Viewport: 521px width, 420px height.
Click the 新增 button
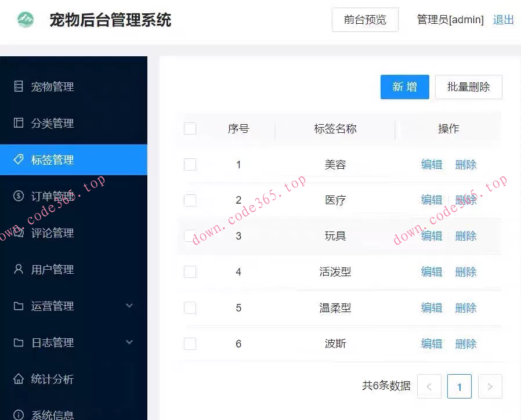404,86
